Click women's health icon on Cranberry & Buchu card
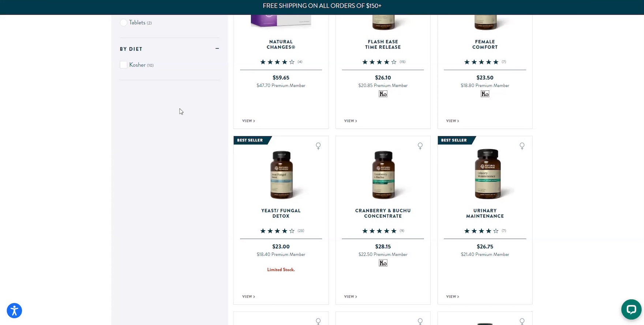 pyautogui.click(x=420, y=146)
